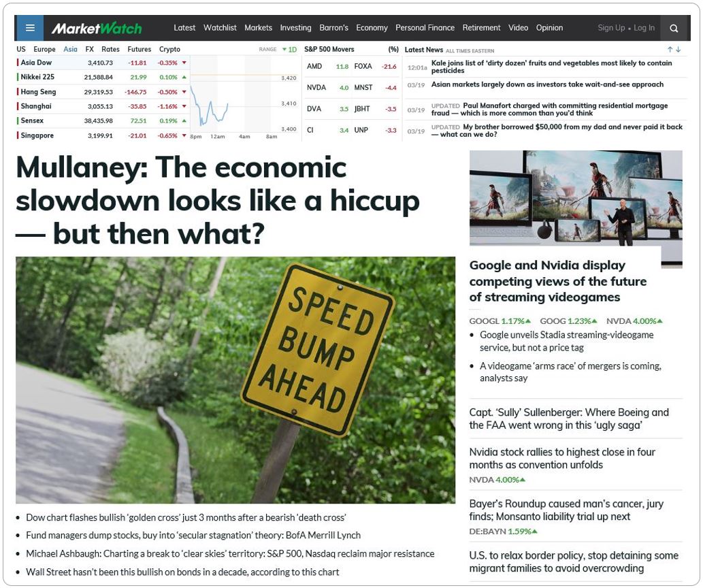This screenshot has width=703, height=588.
Task: Click the NVDA ticker in S&P movers
Action: pos(316,88)
